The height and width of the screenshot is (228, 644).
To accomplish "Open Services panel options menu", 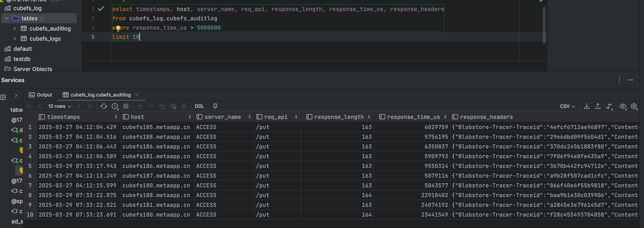I will pyautogui.click(x=619, y=80).
